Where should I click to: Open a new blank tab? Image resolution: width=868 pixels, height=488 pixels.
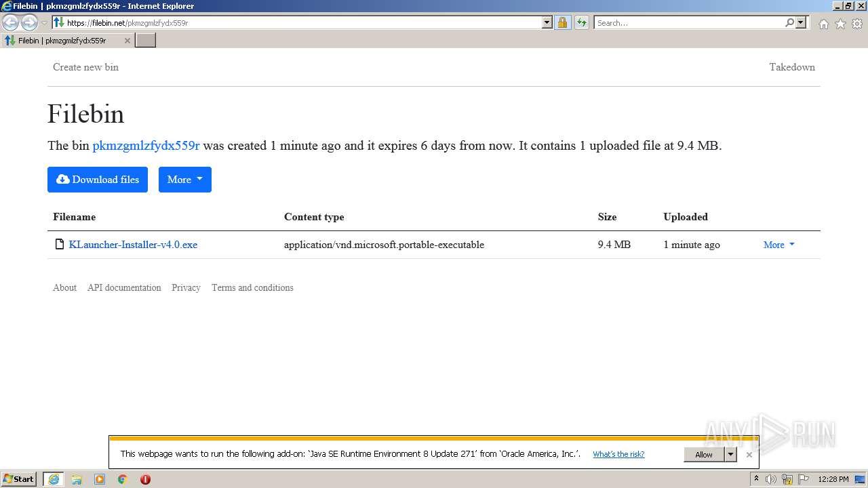coord(146,41)
